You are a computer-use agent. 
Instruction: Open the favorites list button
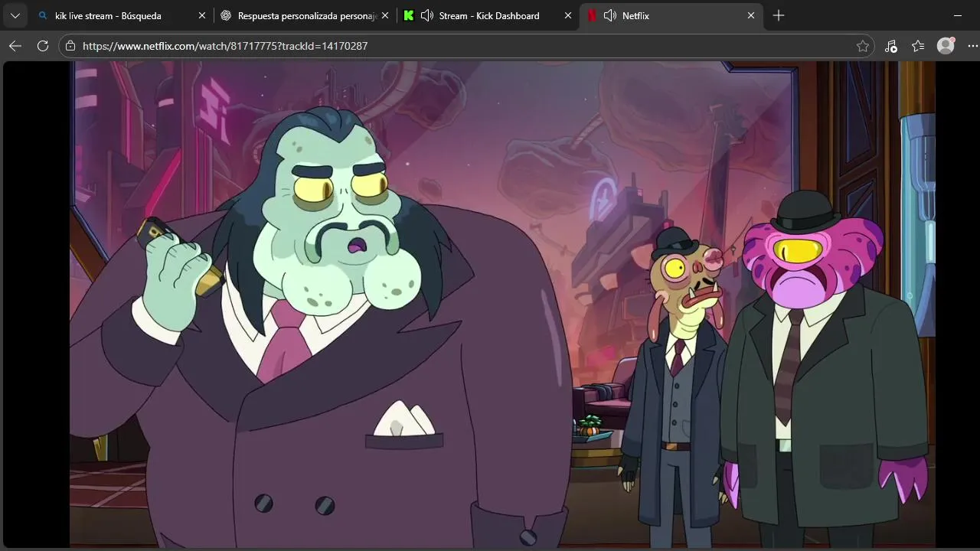pyautogui.click(x=918, y=46)
